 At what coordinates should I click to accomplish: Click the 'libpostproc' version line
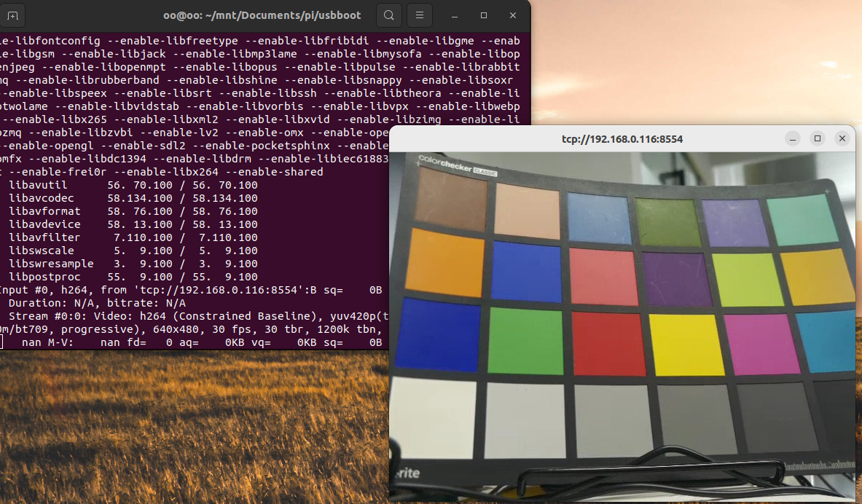pyautogui.click(x=133, y=277)
